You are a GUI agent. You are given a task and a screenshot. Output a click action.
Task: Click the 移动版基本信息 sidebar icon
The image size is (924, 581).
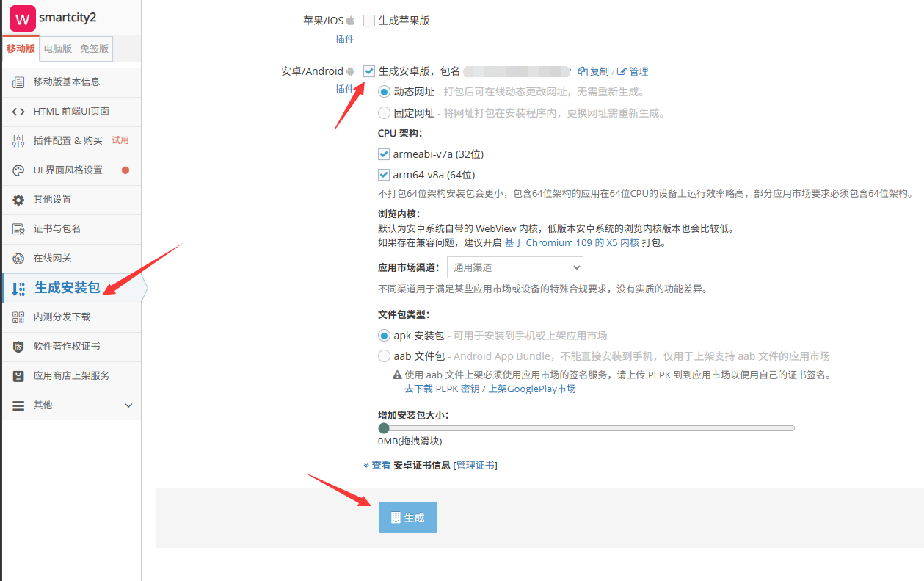18,82
